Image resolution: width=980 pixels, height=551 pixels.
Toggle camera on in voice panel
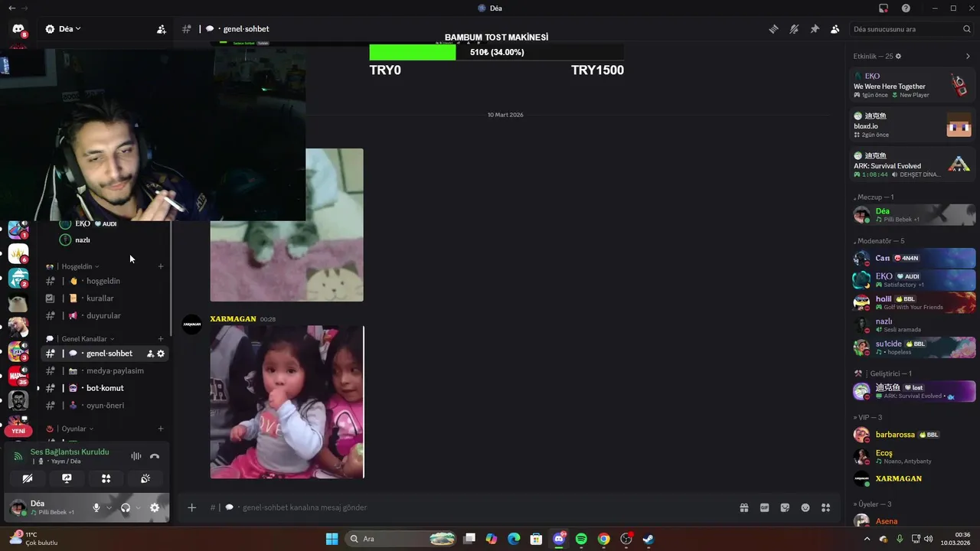28,478
